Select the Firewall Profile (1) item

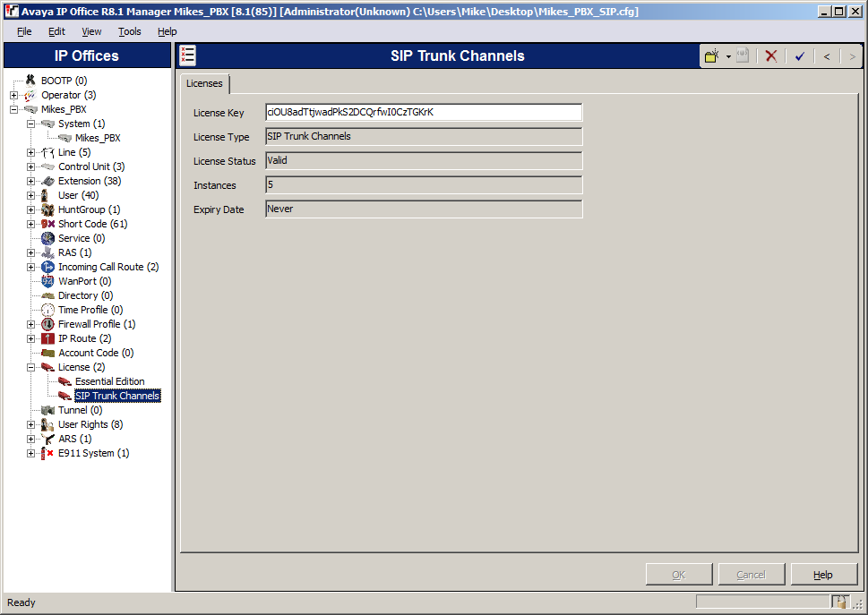click(97, 324)
